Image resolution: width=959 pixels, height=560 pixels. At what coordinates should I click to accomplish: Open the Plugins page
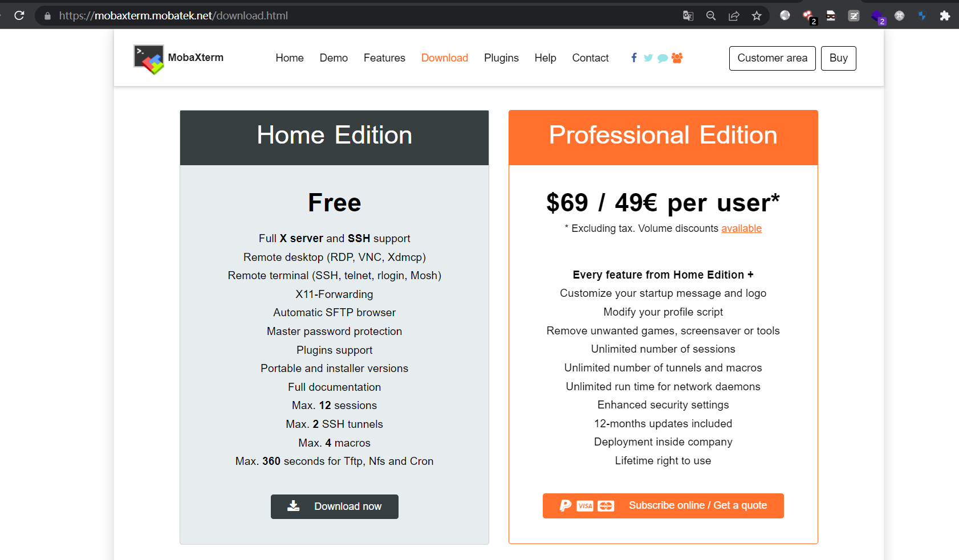pyautogui.click(x=501, y=58)
